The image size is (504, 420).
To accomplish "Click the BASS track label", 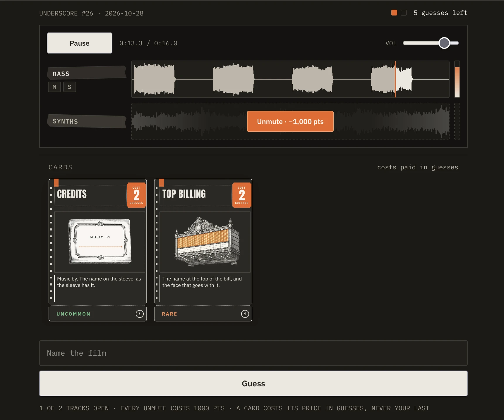I will (87, 73).
